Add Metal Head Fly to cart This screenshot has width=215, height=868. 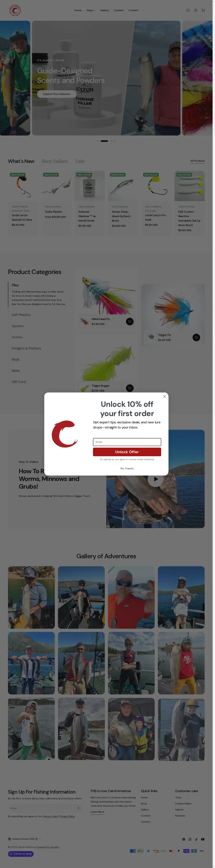click(x=129, y=322)
